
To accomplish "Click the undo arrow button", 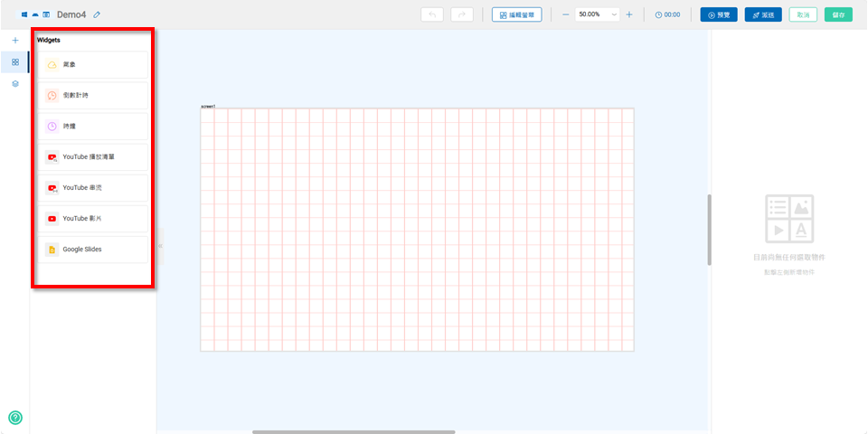I will pos(433,14).
